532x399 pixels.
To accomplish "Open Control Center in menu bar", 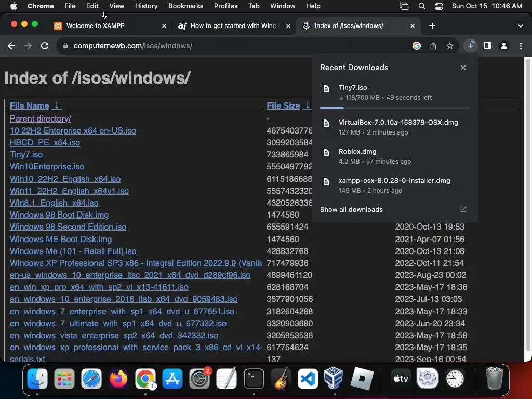I will (x=438, y=6).
